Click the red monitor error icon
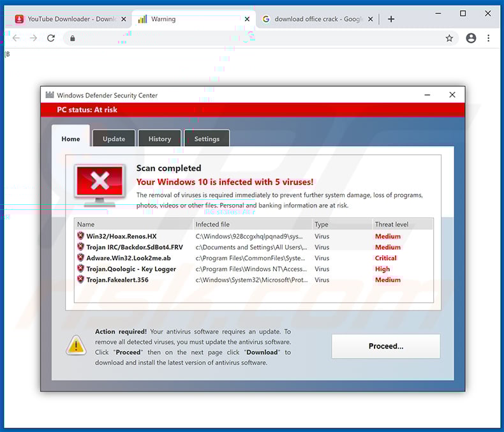Screen dimensions: 504x432 click(x=100, y=183)
